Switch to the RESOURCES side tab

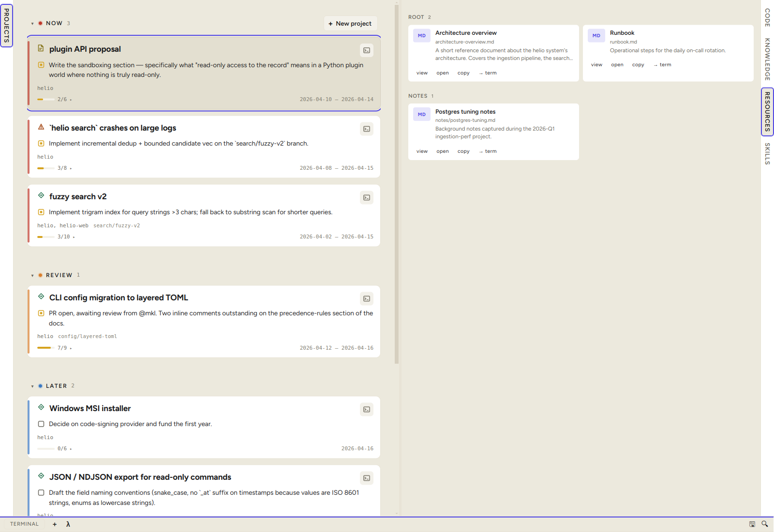767,112
